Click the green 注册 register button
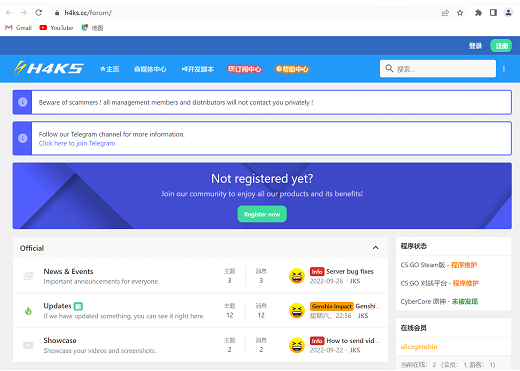This screenshot has height=371, width=520. click(x=501, y=46)
